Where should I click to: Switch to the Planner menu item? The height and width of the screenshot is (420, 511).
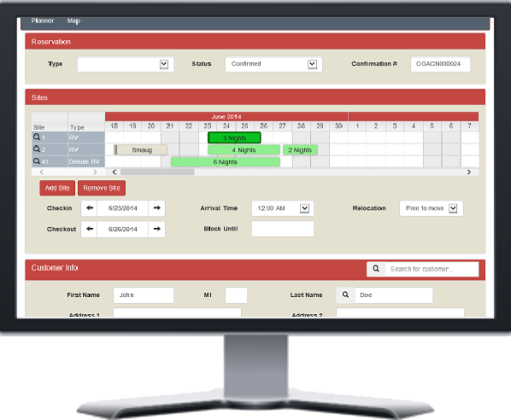[x=43, y=20]
